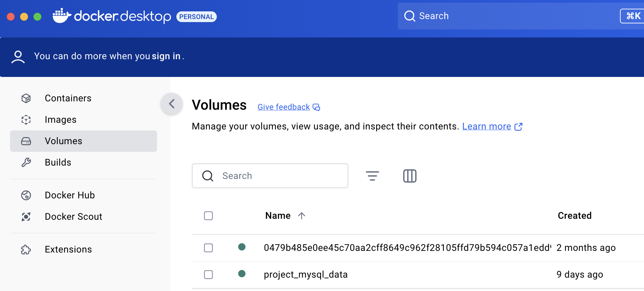
Task: Click the '2 months ago' created cell
Action: coord(586,248)
